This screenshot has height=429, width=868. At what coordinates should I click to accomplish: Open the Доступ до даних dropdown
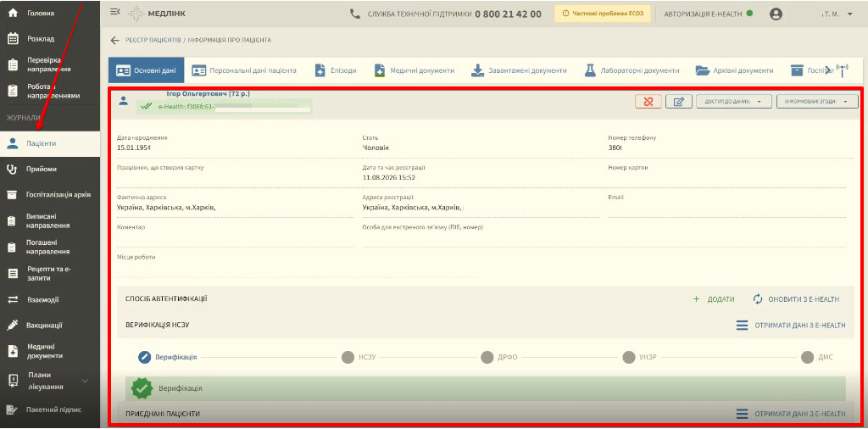tap(734, 101)
